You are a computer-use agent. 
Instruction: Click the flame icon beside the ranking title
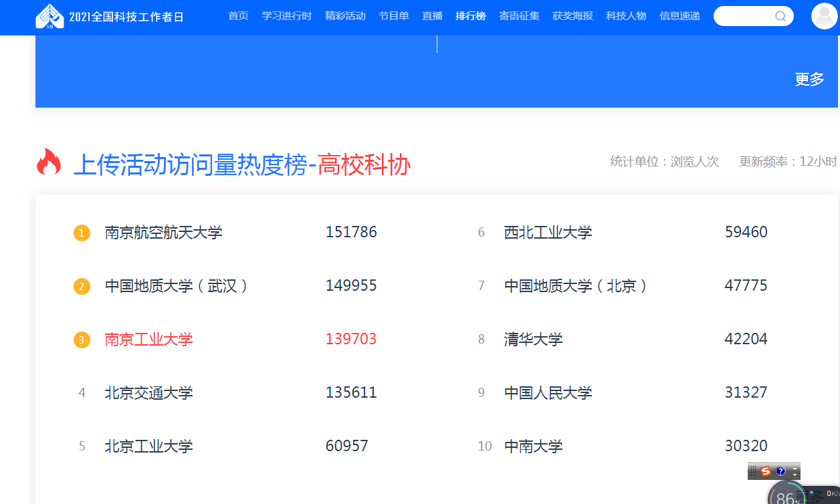tap(49, 162)
